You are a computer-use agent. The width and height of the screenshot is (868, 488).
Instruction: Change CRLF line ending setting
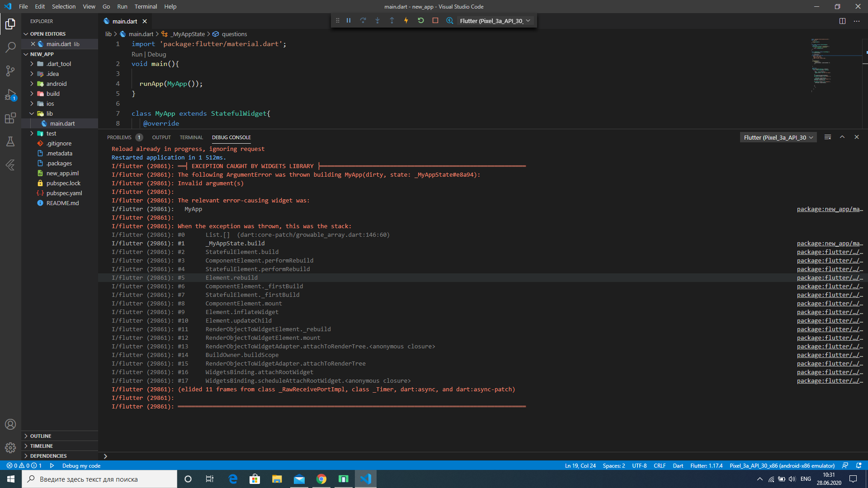pyautogui.click(x=660, y=465)
